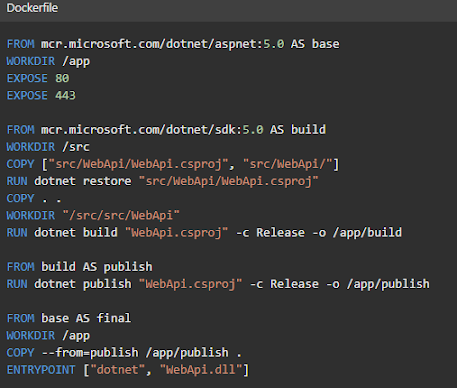The height and width of the screenshot is (388, 457).
Task: Click the "WebApi.dll" string in ENTRYPOINT
Action: [x=201, y=370]
